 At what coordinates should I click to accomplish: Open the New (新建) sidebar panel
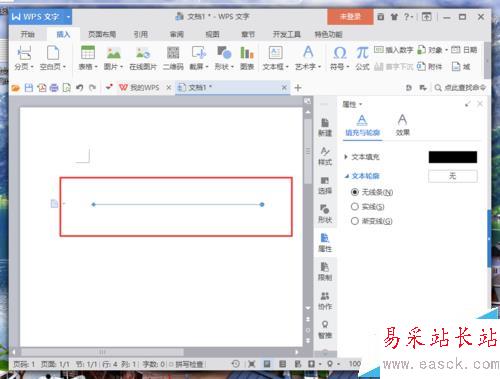click(x=325, y=127)
